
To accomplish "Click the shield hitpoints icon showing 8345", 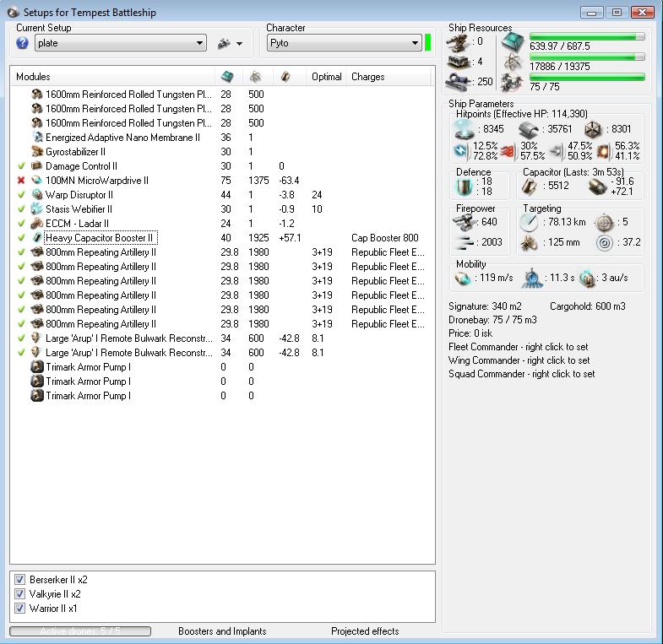I will pyautogui.click(x=464, y=129).
